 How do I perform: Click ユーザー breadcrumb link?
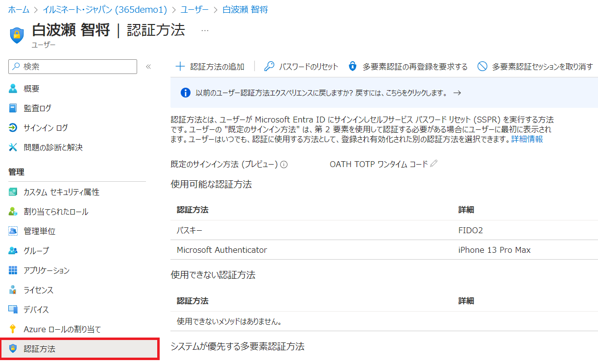(195, 9)
